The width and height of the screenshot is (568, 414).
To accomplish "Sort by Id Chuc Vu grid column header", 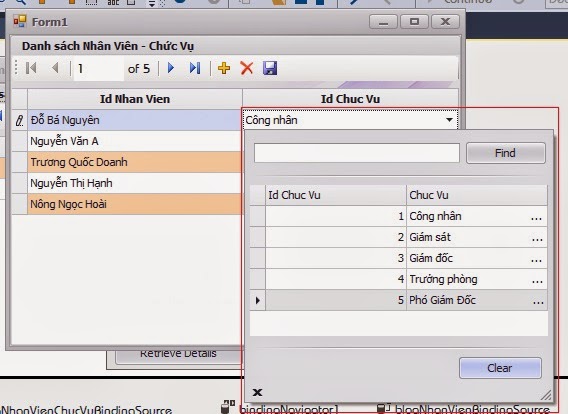I will [x=350, y=99].
